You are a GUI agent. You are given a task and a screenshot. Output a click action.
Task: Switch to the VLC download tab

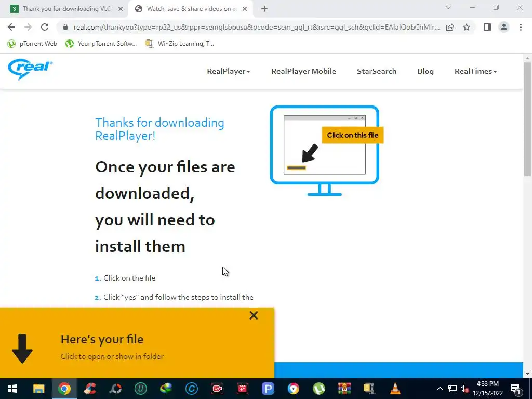tap(67, 9)
